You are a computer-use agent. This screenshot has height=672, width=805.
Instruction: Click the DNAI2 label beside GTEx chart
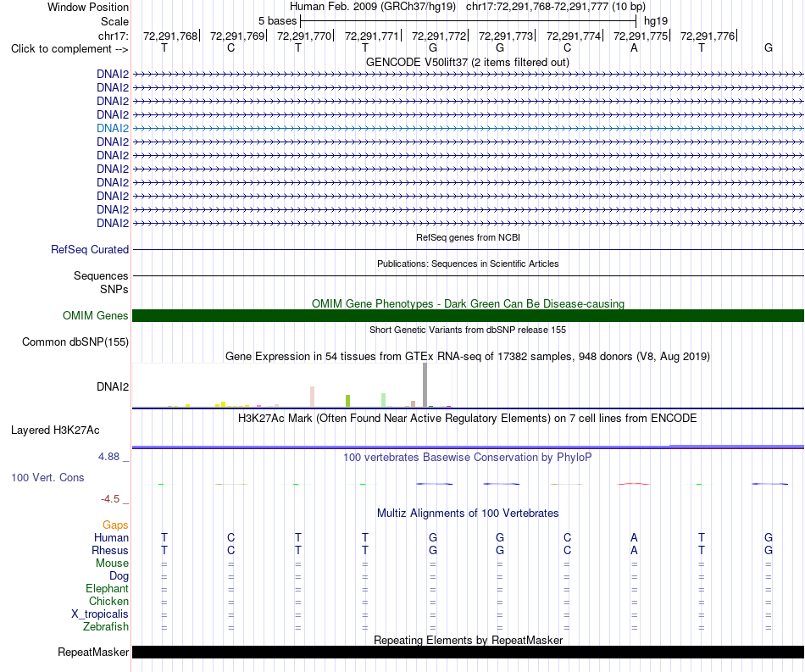point(113,386)
